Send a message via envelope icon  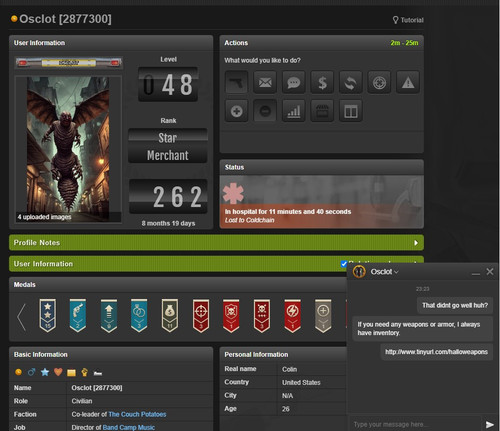(265, 82)
